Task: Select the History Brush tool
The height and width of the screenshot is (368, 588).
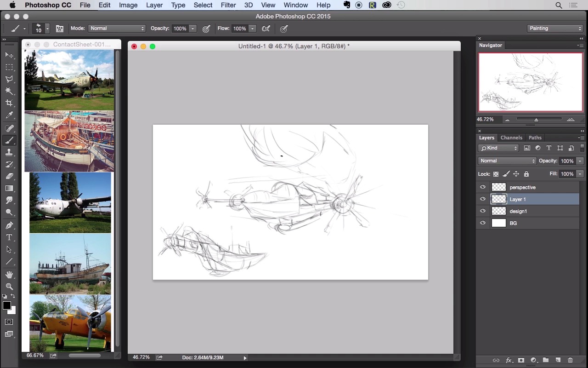Action: (x=9, y=165)
